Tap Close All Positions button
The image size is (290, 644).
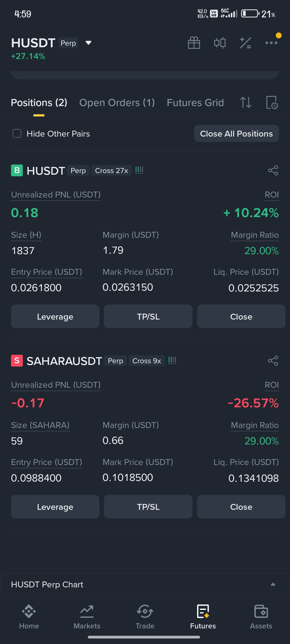(237, 133)
